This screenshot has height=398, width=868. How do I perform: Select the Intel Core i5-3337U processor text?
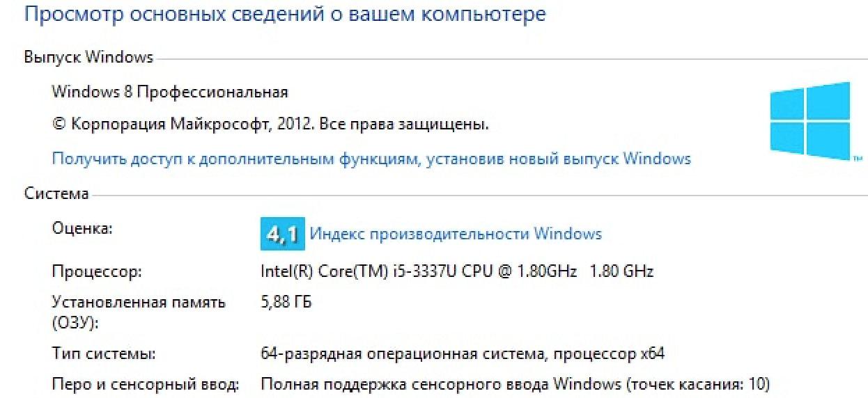coord(418,271)
